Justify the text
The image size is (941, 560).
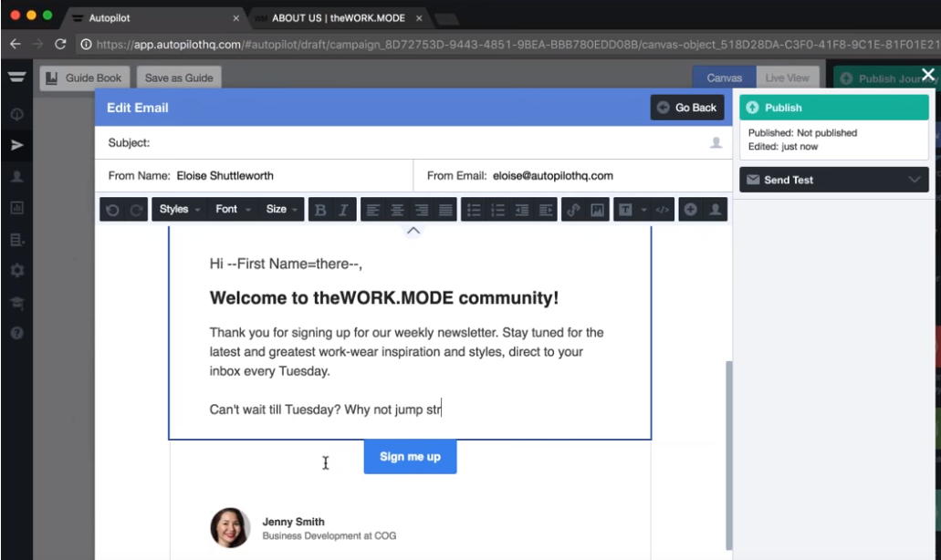tap(445, 210)
